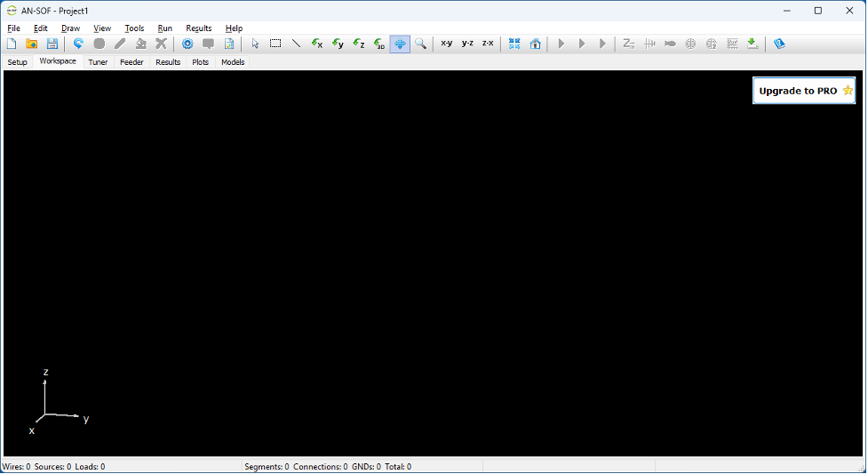Click the rotate around Z axis icon
The height and width of the screenshot is (474, 868).
click(x=358, y=44)
